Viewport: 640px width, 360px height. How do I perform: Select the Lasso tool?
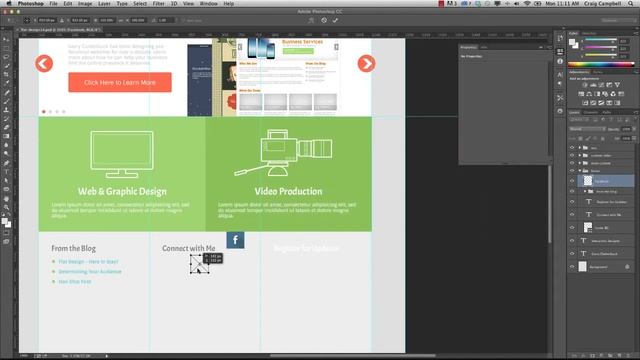click(6, 57)
